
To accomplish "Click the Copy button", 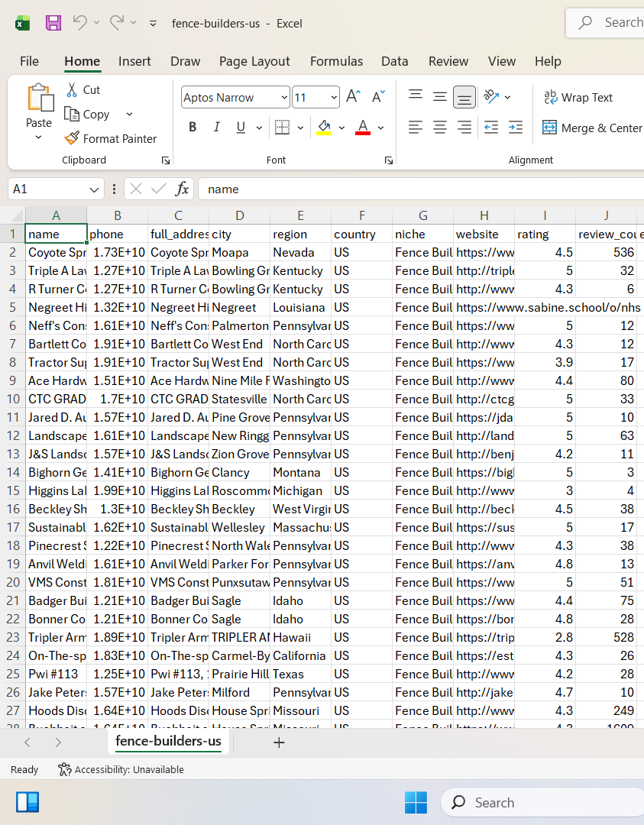I will pos(87,114).
